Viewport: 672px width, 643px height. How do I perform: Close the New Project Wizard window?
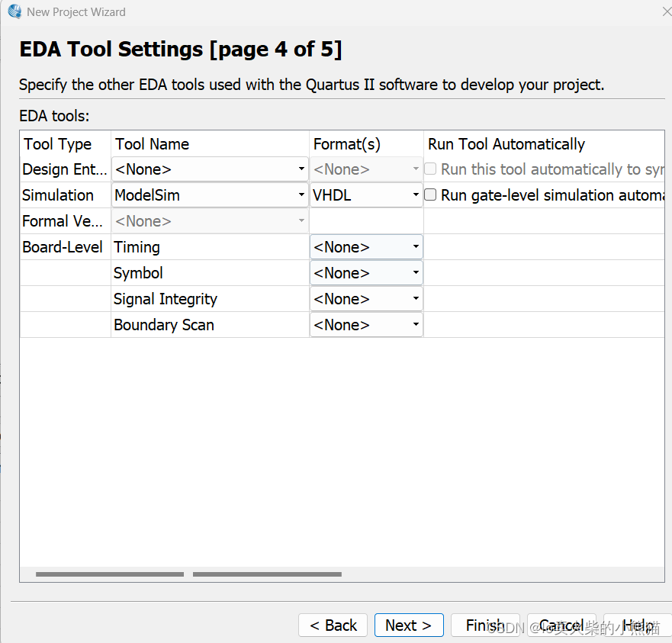pyautogui.click(x=665, y=11)
